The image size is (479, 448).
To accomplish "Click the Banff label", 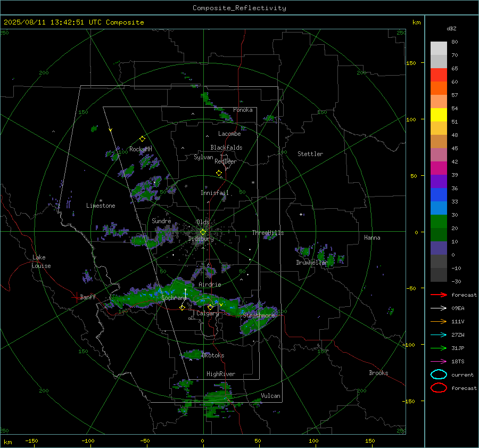I will click(88, 297).
